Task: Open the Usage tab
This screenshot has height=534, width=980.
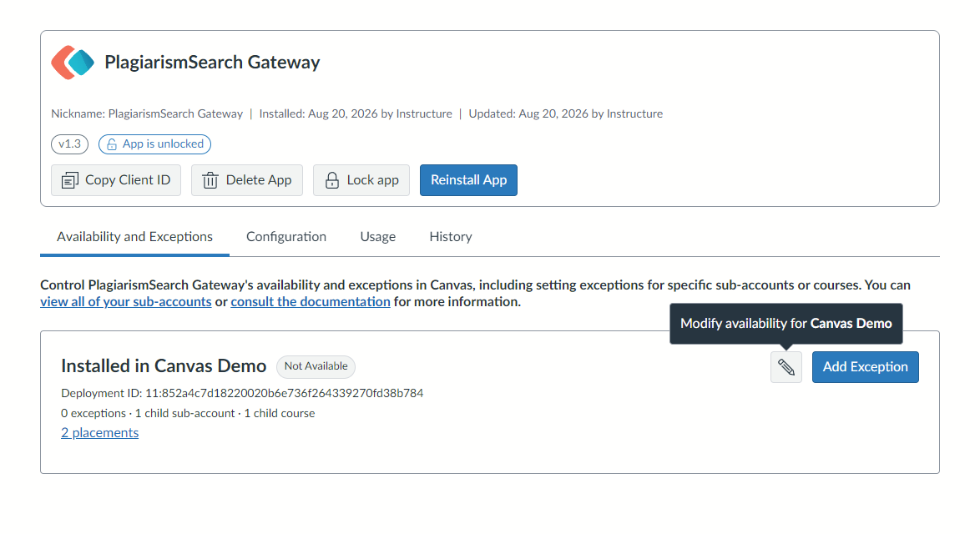Action: pos(377,237)
